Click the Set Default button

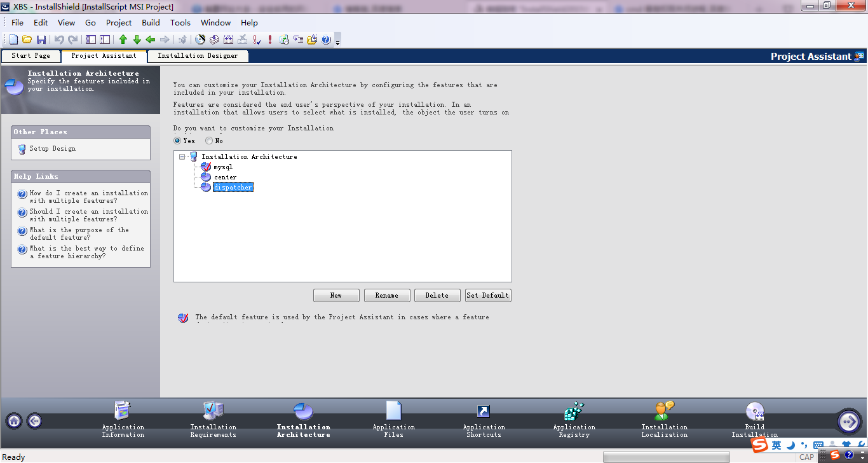click(x=488, y=296)
